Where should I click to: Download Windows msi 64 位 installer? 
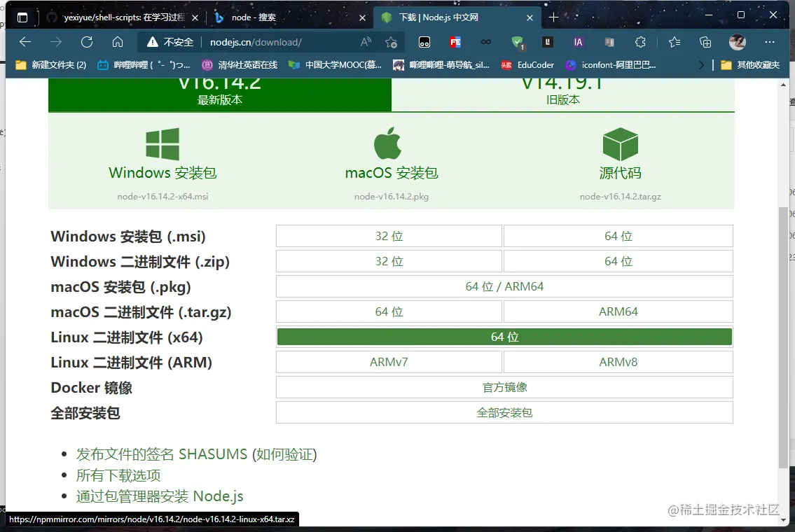coord(618,236)
